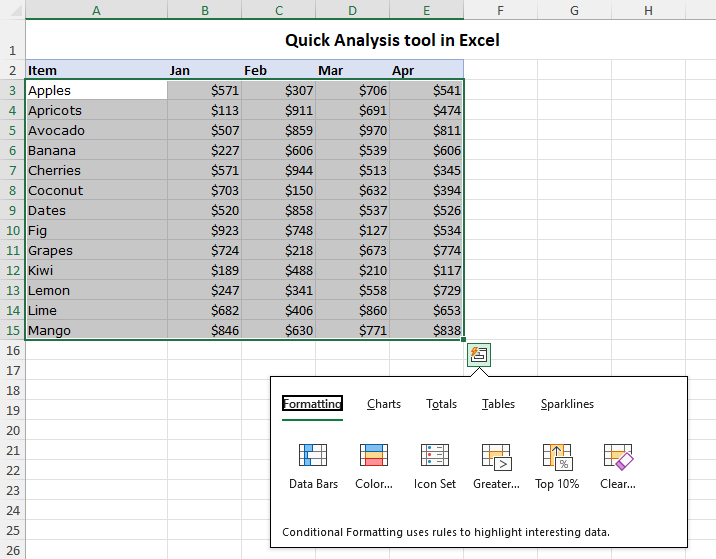
Task: Open the Totals tab
Action: 441,404
